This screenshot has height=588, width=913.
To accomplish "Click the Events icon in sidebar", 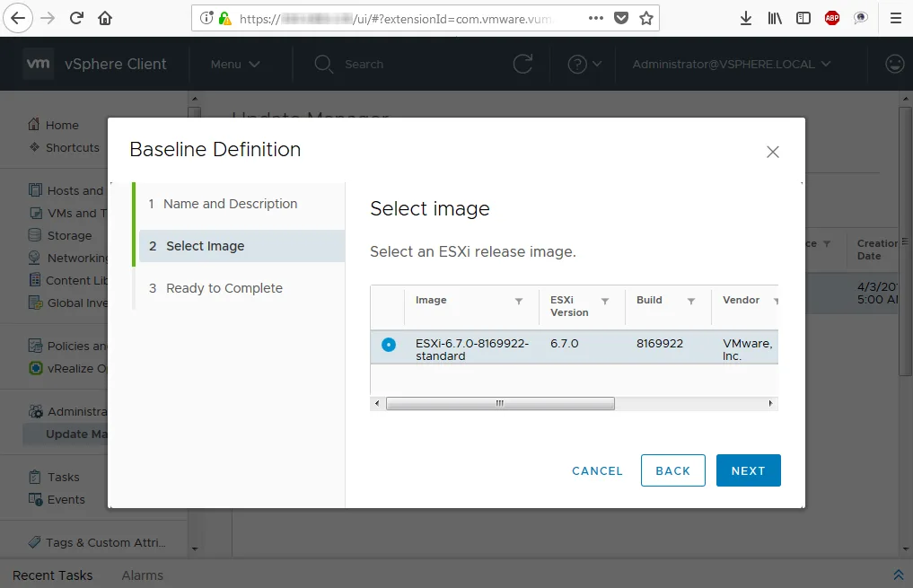I will point(35,499).
